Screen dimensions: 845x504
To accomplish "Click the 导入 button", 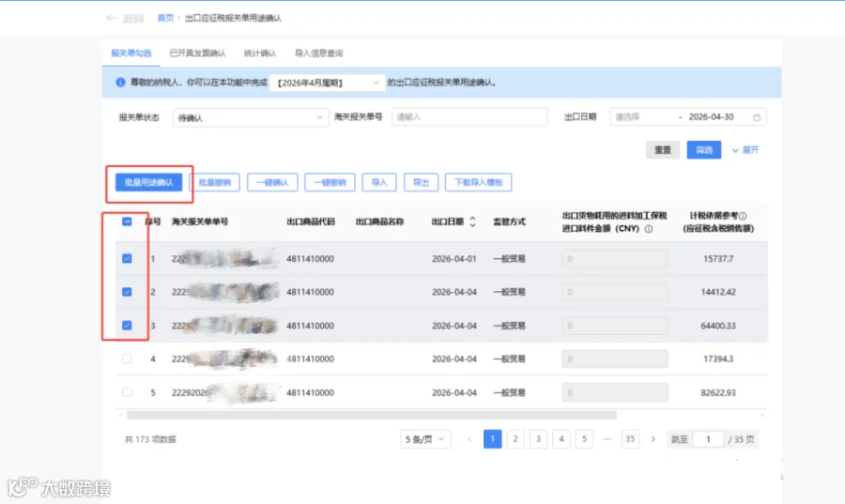I will [379, 182].
